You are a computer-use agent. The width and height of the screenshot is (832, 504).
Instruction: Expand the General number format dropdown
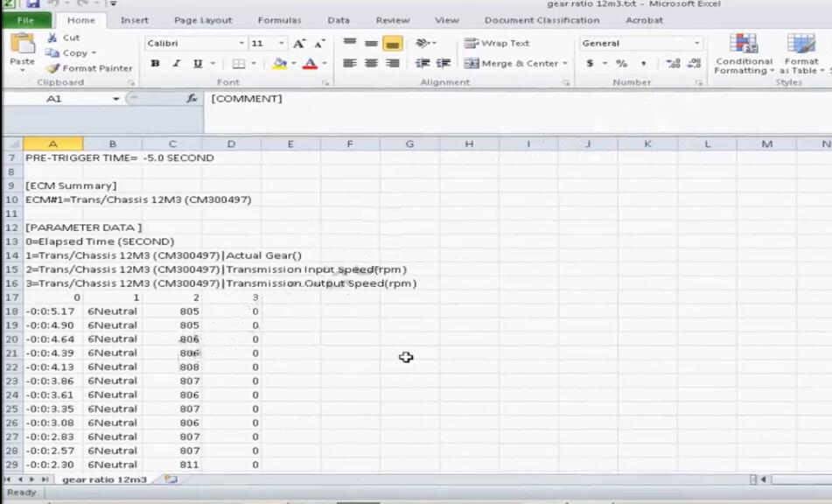(x=696, y=44)
